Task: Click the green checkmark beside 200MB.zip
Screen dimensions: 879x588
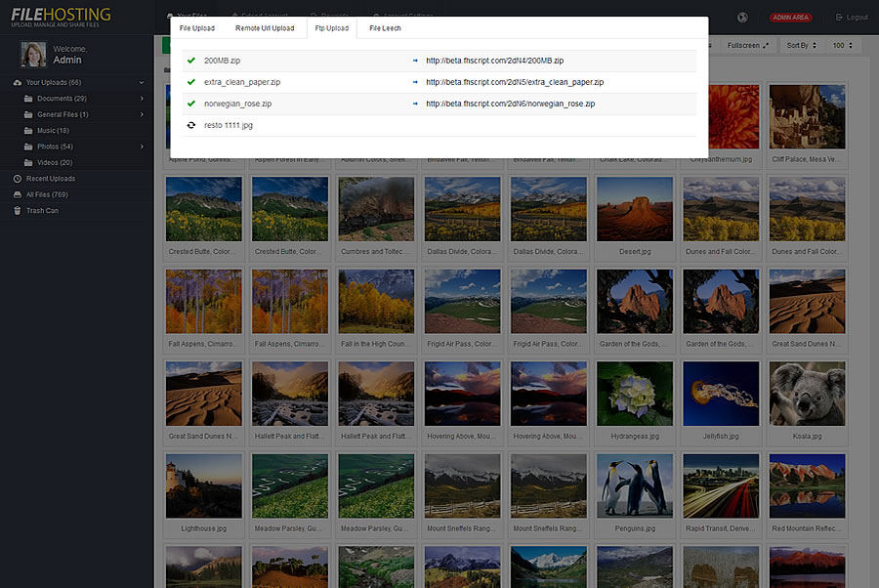Action: (x=191, y=60)
